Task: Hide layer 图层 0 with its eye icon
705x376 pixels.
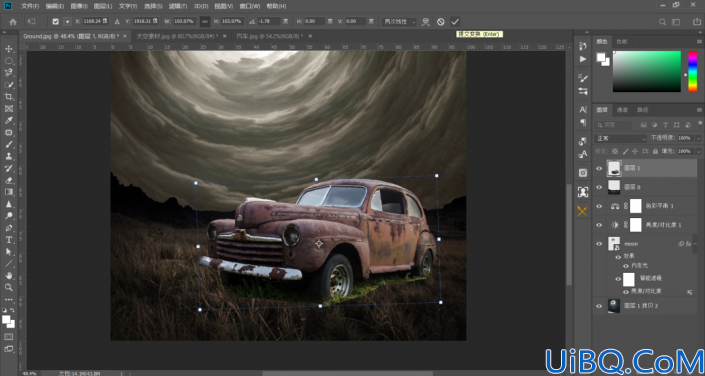Action: [x=599, y=187]
